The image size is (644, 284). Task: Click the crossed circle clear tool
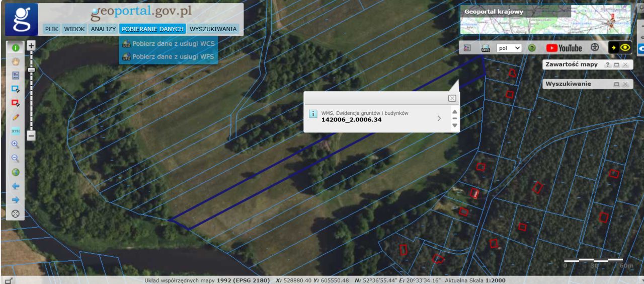15,214
